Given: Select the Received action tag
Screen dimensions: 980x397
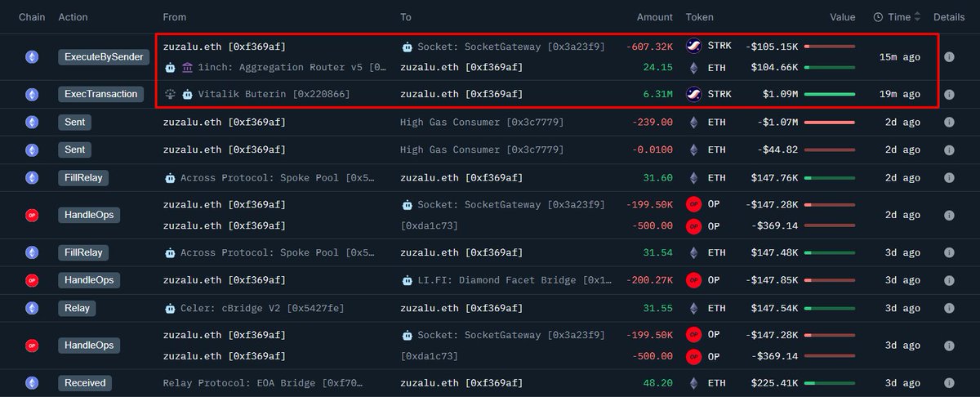Looking at the screenshot, I should pos(84,382).
